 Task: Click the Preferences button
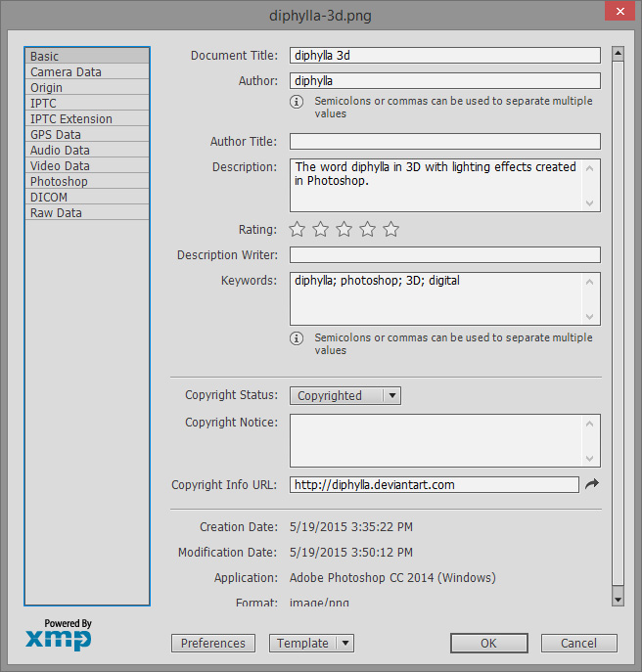pyautogui.click(x=213, y=643)
